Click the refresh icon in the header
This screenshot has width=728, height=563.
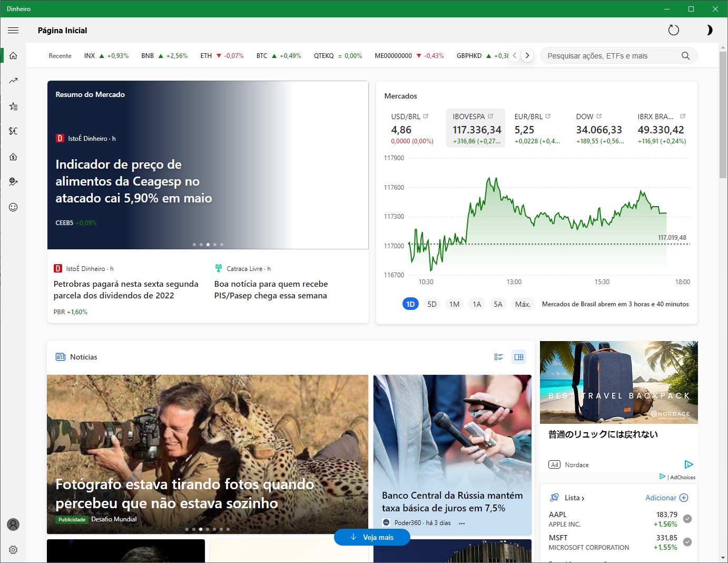[674, 30]
